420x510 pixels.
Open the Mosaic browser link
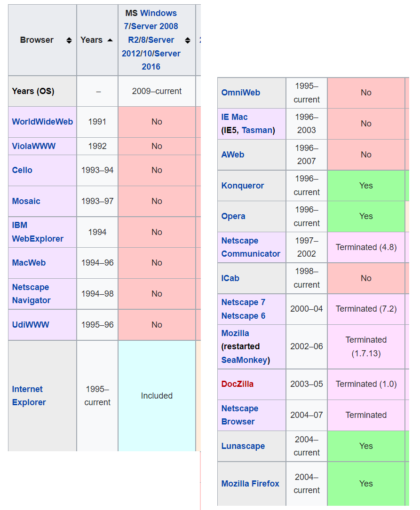(x=26, y=201)
